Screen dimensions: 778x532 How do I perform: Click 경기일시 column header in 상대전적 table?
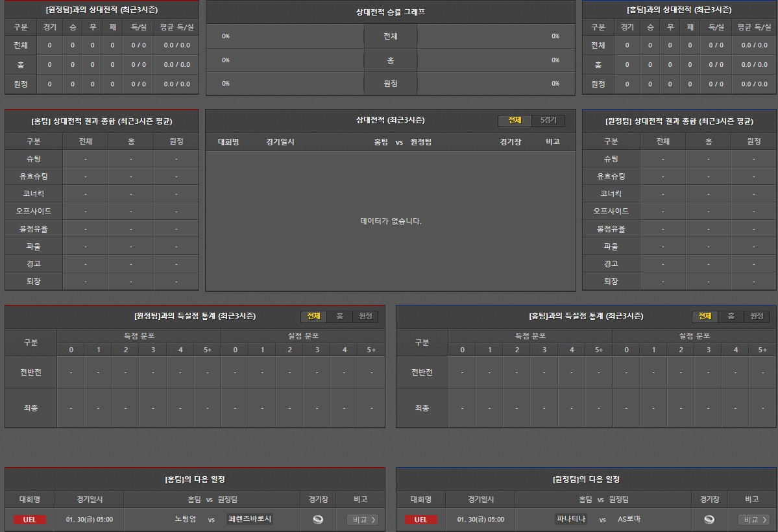280,142
